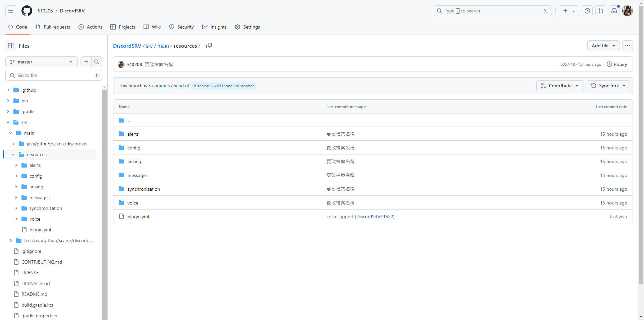644x320 pixels.
Task: Open the Pull requests icon in header
Action: point(601,11)
